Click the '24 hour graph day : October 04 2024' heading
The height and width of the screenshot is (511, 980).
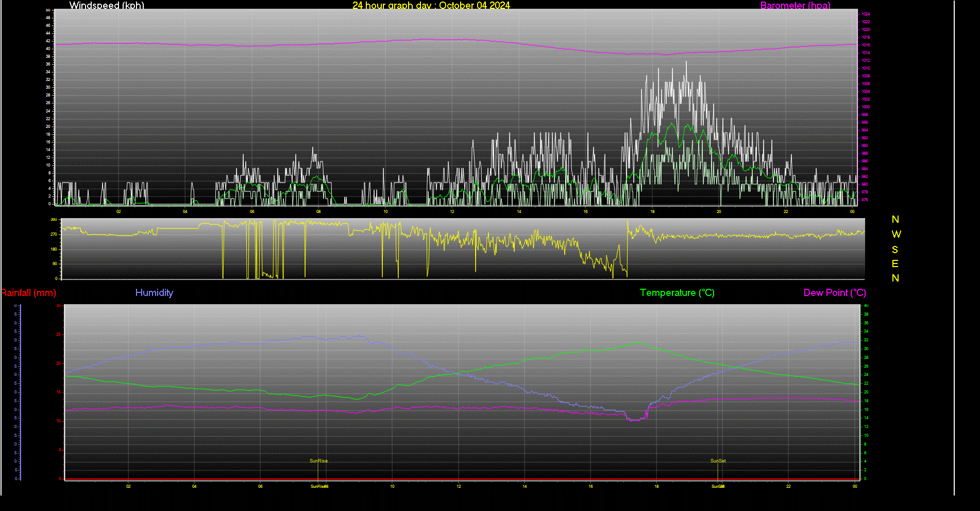point(431,5)
